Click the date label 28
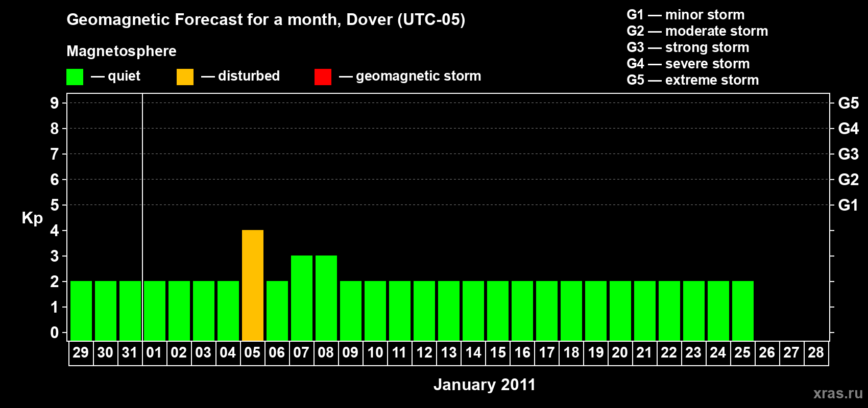Image resolution: width=868 pixels, height=408 pixels. (816, 352)
